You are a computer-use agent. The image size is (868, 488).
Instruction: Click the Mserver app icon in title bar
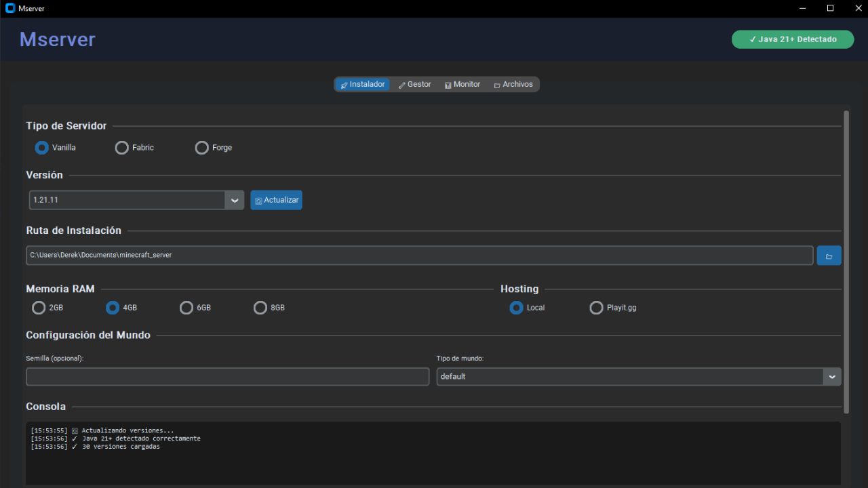[10, 8]
